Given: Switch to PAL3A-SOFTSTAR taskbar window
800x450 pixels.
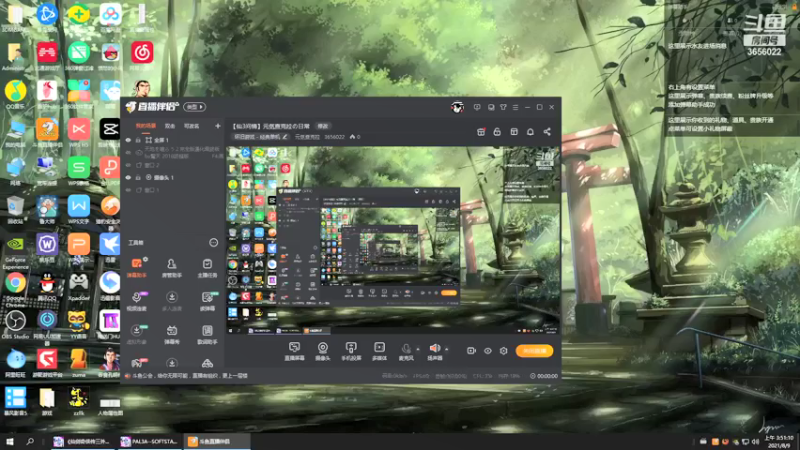Looking at the screenshot, I should [149, 441].
